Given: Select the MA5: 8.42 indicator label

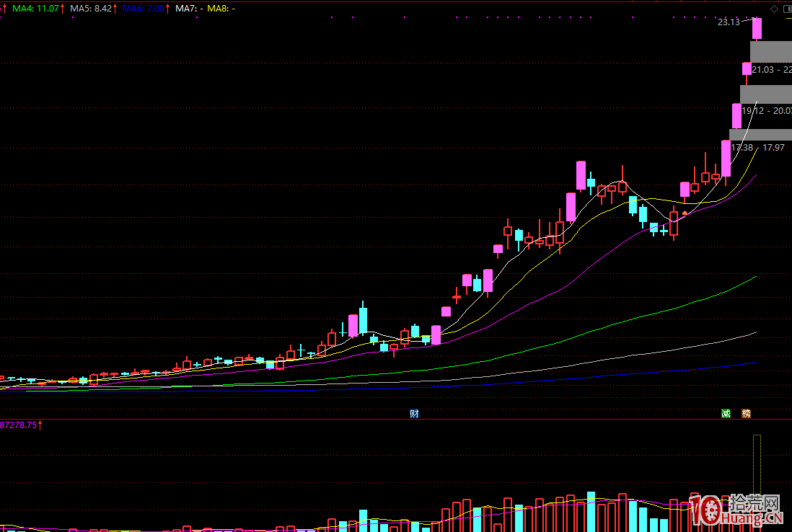Looking at the screenshot, I should (x=91, y=8).
